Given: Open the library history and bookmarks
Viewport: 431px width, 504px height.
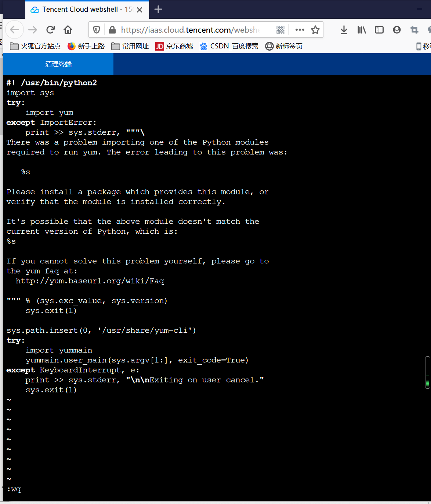Looking at the screenshot, I should [362, 30].
